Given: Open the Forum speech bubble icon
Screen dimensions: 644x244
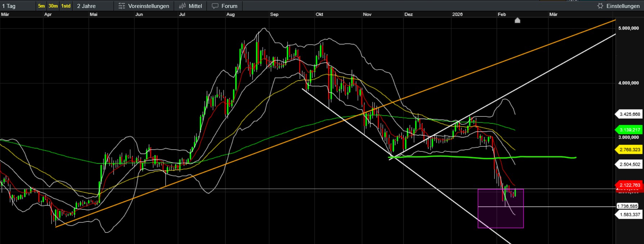Looking at the screenshot, I should (x=215, y=6).
